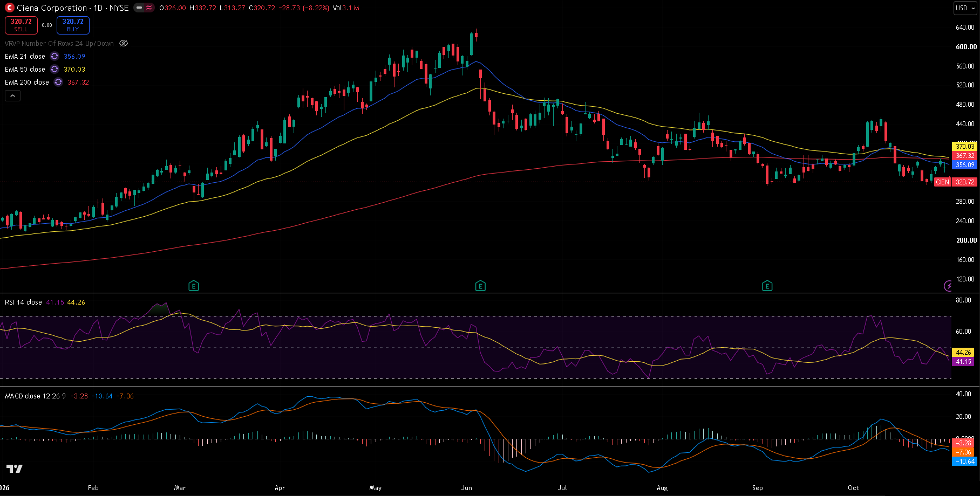This screenshot has width=980, height=496.
Task: Click the TradingView logo
Action: pyautogui.click(x=15, y=469)
